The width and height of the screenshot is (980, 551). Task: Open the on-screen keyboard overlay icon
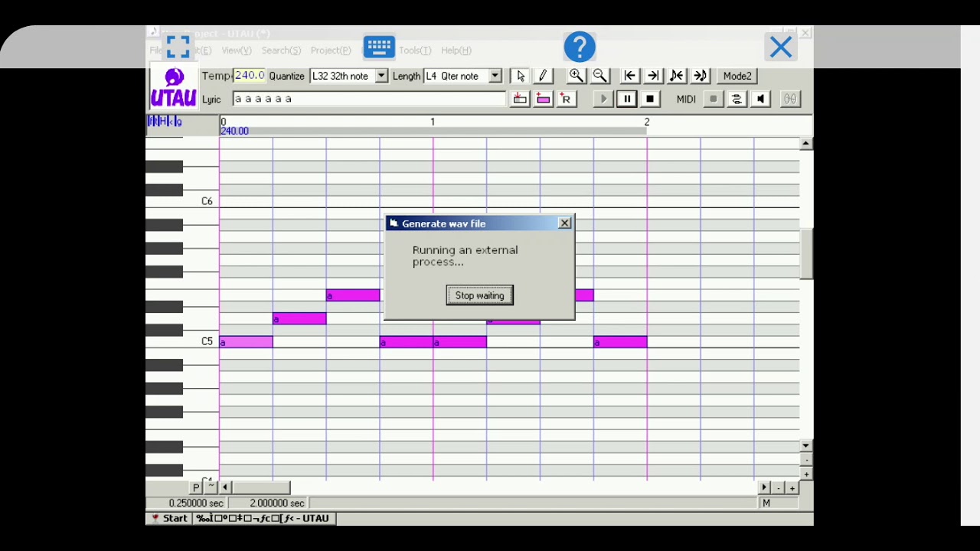[x=379, y=47]
